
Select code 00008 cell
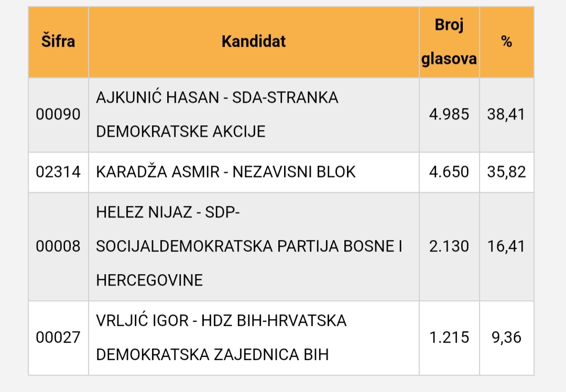click(58, 246)
